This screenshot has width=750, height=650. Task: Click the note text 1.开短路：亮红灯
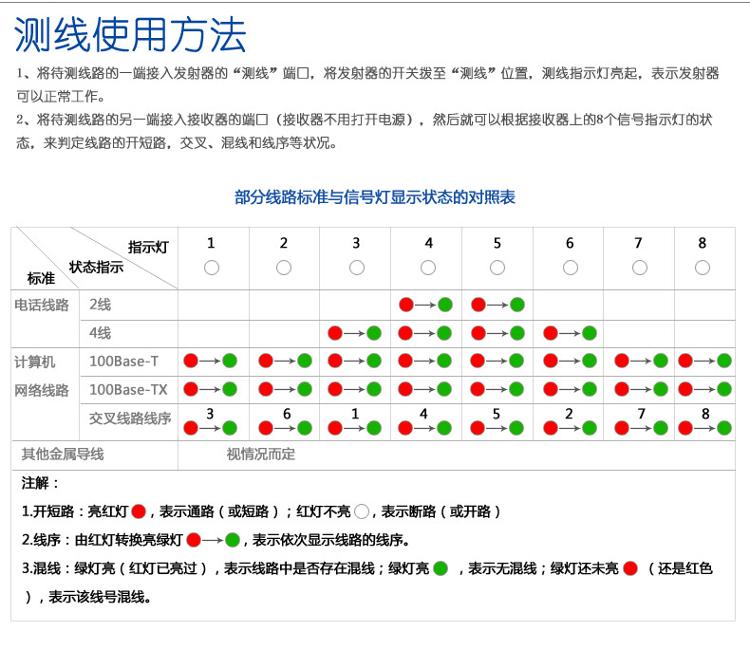pos(75,512)
